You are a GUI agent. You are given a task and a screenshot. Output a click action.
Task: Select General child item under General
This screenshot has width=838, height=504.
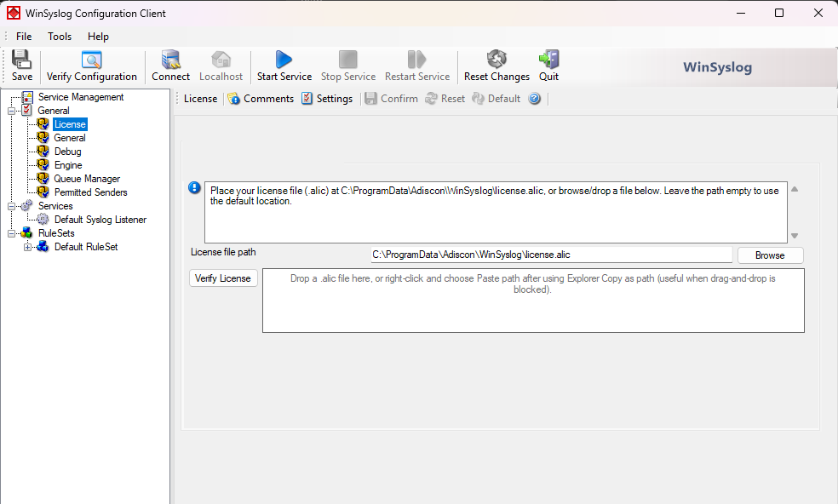(x=70, y=138)
